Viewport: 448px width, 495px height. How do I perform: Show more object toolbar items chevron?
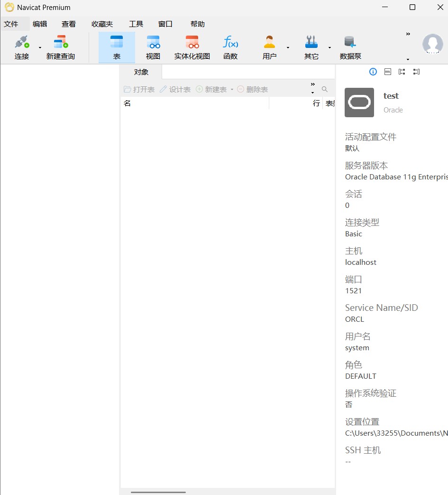313,84
